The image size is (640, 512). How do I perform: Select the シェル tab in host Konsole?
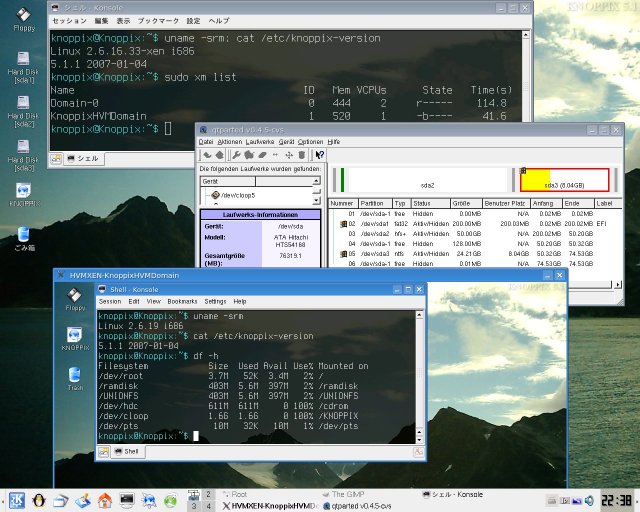[84, 159]
